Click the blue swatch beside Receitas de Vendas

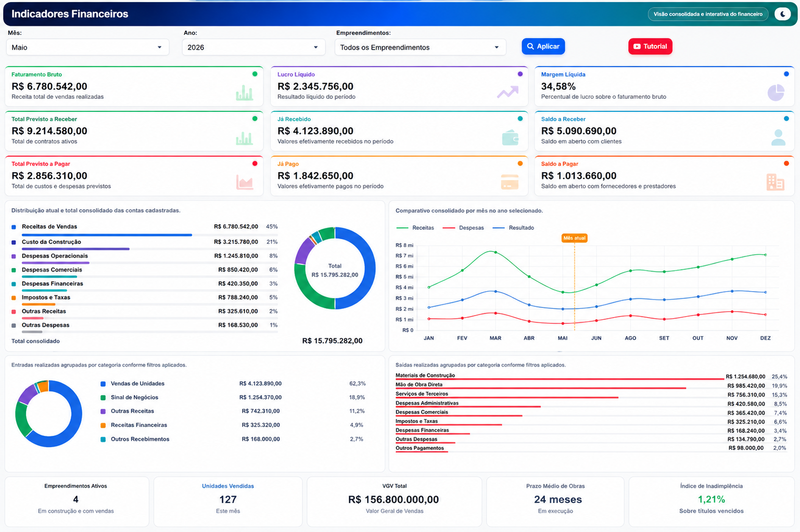(x=14, y=227)
